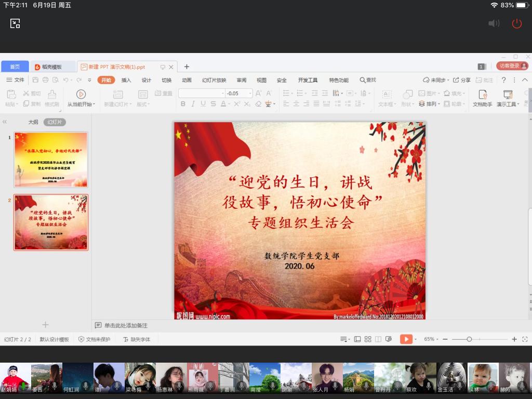Expand the 演示工具 presentation tools dropdown
Screen dimensions: 532x399
pyautogui.click(x=508, y=104)
